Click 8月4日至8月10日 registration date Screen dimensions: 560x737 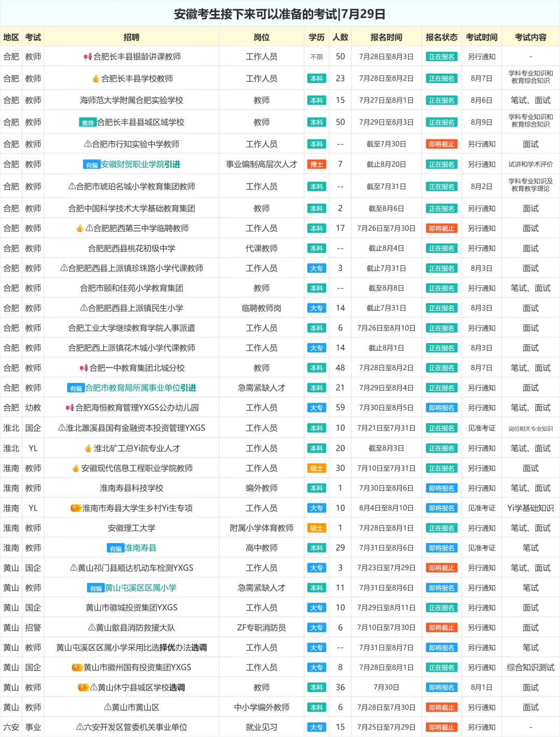click(386, 508)
